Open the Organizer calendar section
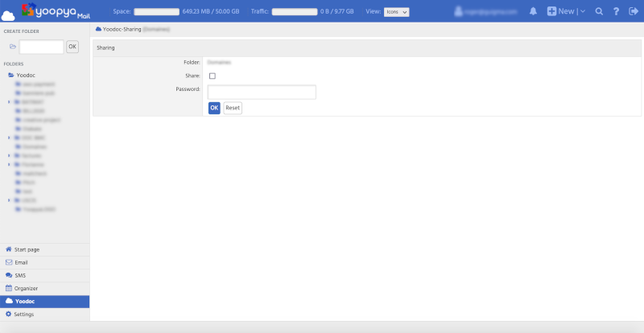Image resolution: width=644 pixels, height=333 pixels. [26, 288]
